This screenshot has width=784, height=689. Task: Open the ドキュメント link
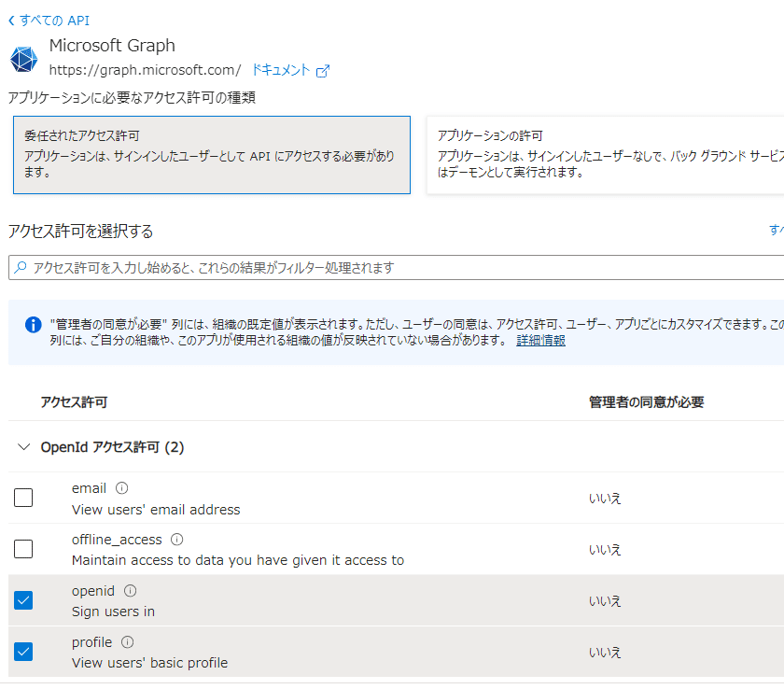pyautogui.click(x=281, y=70)
